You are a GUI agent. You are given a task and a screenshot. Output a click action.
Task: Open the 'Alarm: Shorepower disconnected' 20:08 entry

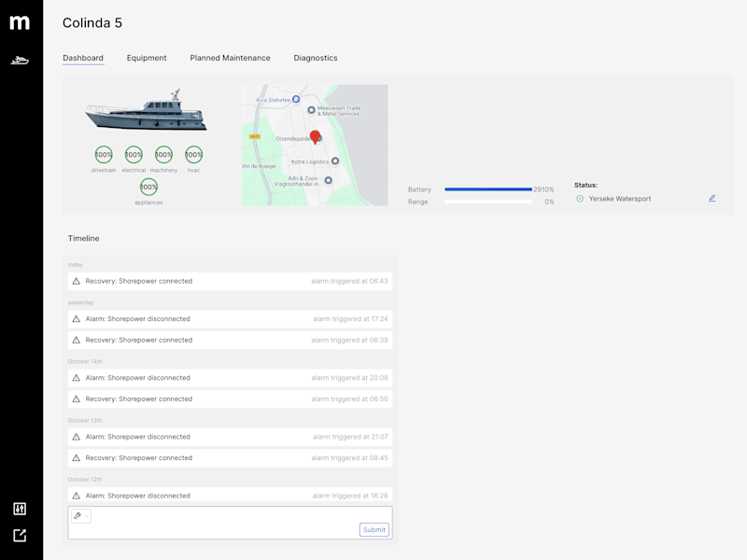click(230, 378)
